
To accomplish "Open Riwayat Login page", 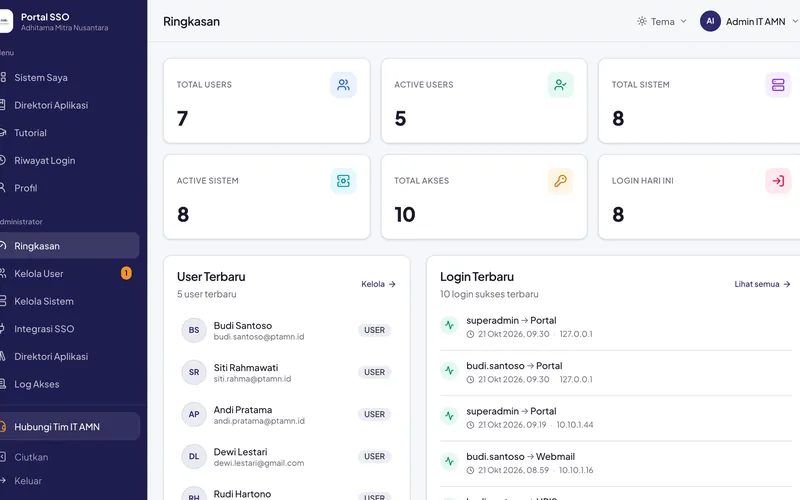I will point(69,160).
